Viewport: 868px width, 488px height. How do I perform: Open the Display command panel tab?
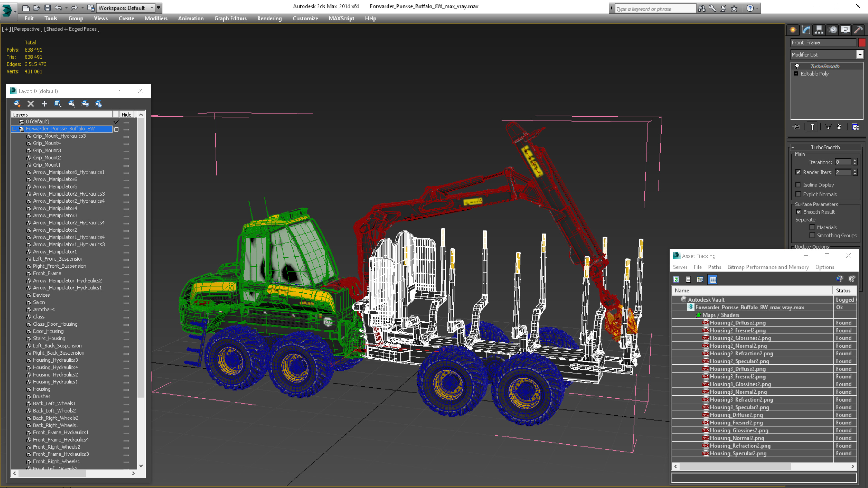pos(845,30)
